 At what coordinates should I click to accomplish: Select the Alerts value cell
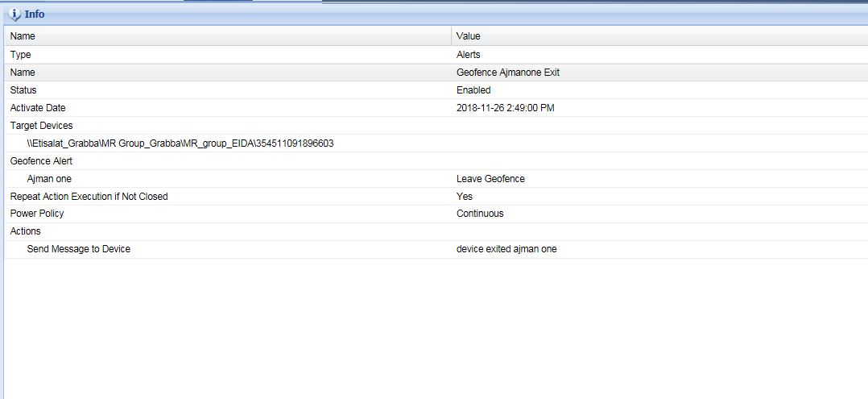point(468,55)
